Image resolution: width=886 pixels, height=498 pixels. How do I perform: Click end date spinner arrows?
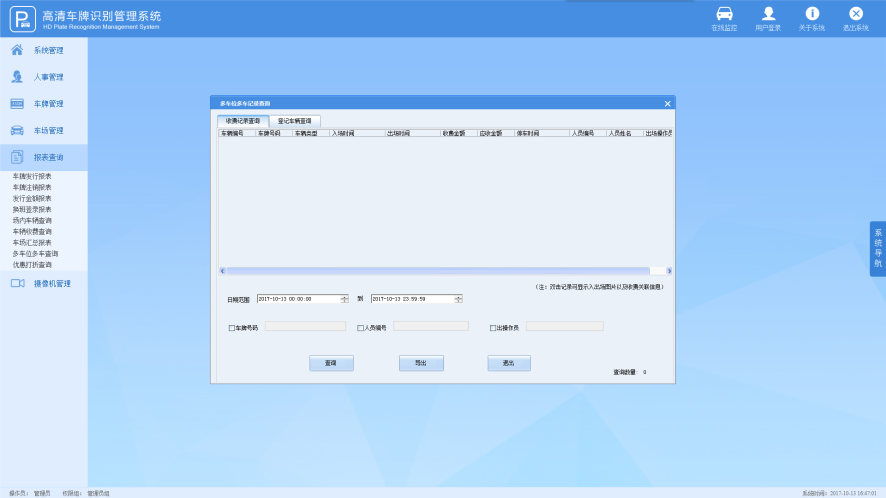tap(458, 299)
